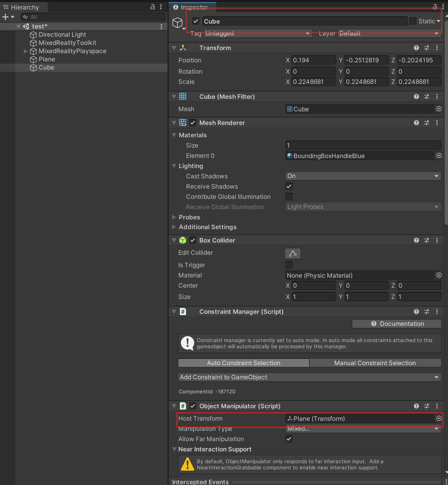This screenshot has width=448, height=485.
Task: Open the Mesh Renderer more options menu
Action: [x=437, y=123]
